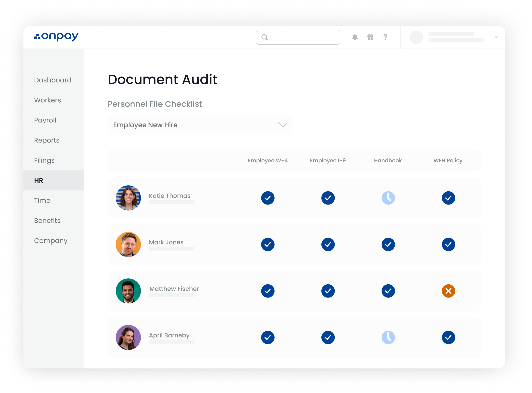The width and height of the screenshot is (532, 393).
Task: Click Matthew Fischer avatar photo
Action: [x=128, y=291]
